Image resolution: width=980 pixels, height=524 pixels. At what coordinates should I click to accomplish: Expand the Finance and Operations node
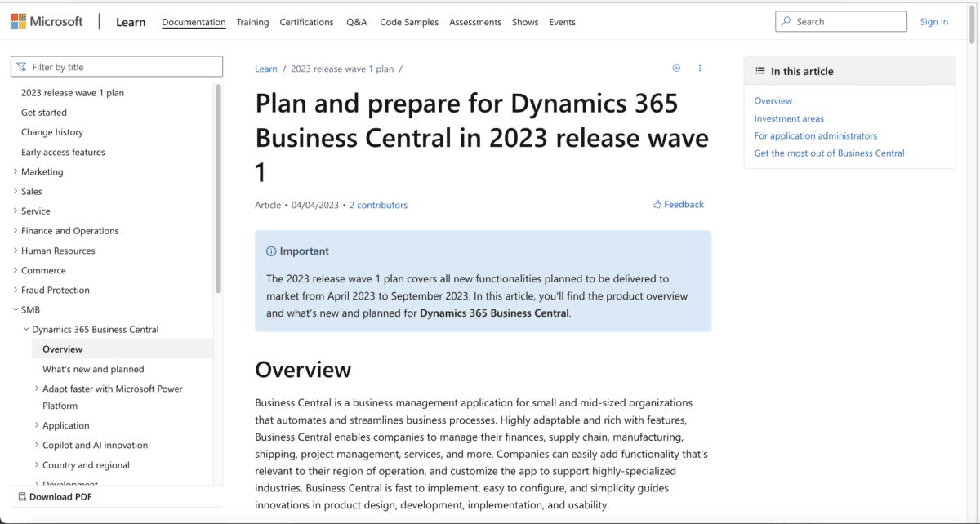tap(16, 231)
